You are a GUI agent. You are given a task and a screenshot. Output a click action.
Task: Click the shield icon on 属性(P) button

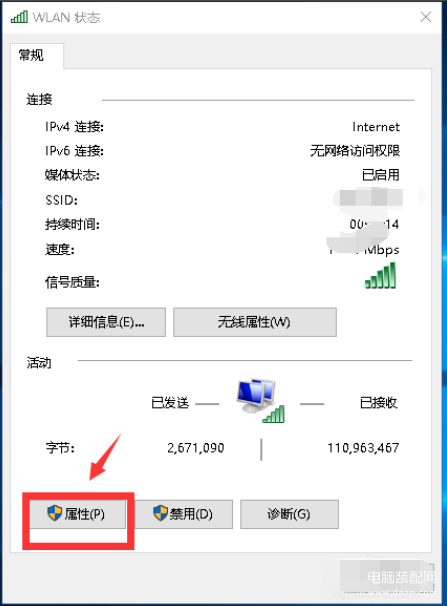[54, 513]
